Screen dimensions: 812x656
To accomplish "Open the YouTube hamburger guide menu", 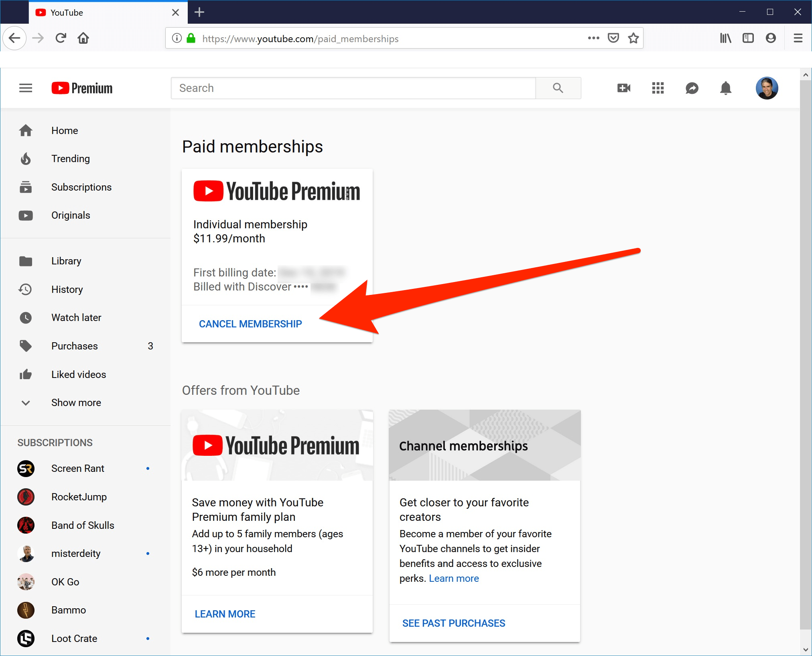I will tap(26, 88).
